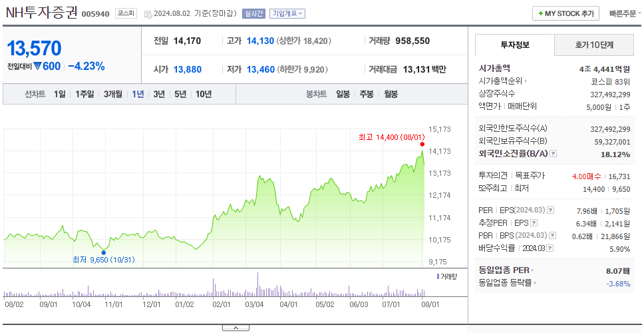Click the NH투자증권 stock name heading
Image resolution: width=644 pixels, height=333 pixels.
click(x=41, y=13)
